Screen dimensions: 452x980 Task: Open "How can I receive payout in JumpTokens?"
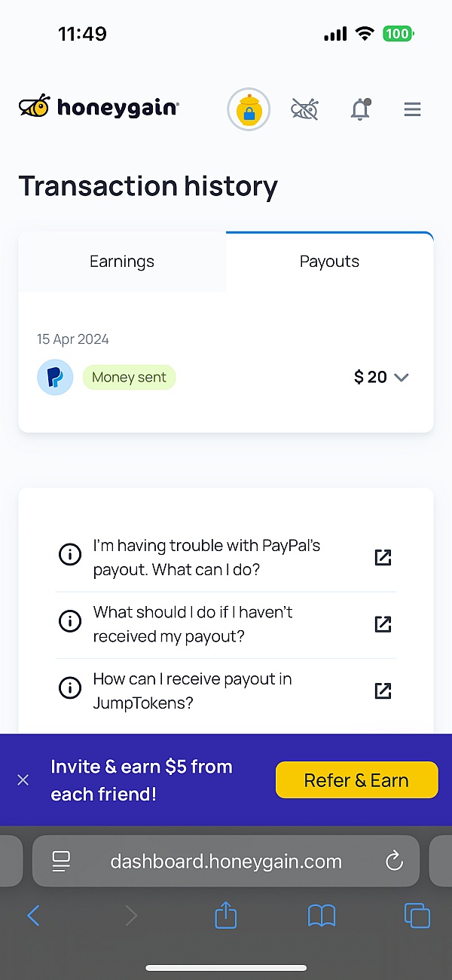192,691
